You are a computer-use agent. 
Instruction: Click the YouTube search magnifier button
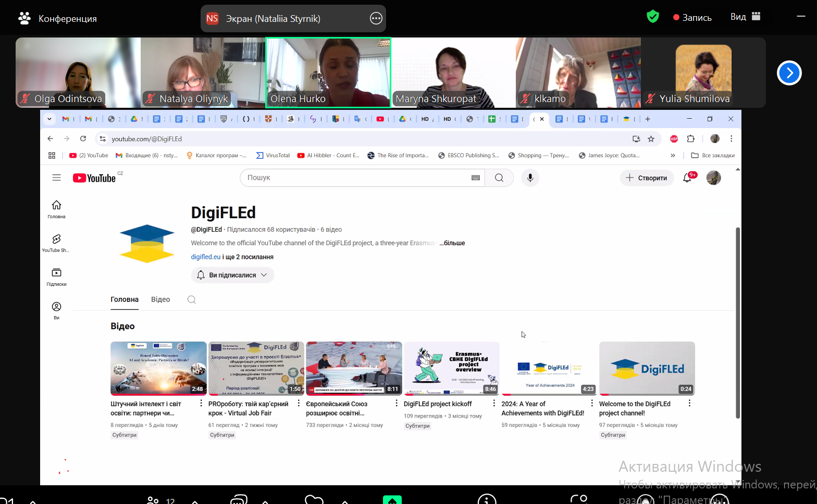[499, 178]
